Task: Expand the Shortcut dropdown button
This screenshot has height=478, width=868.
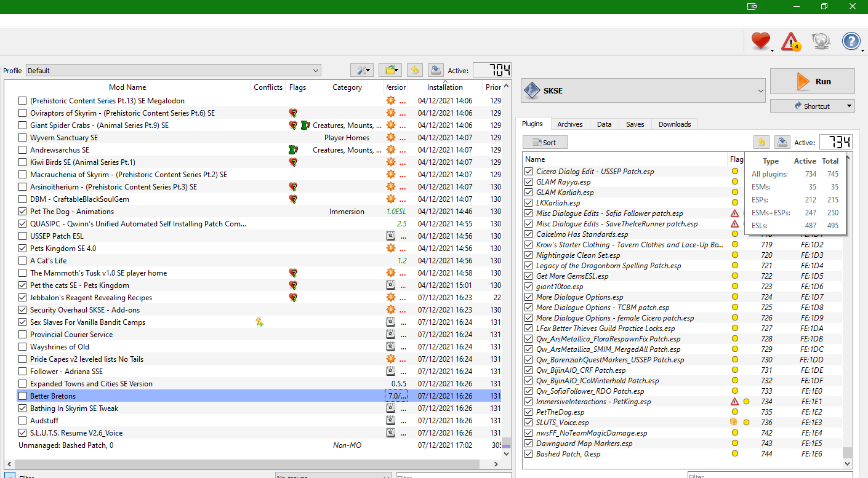Action: tap(812, 106)
